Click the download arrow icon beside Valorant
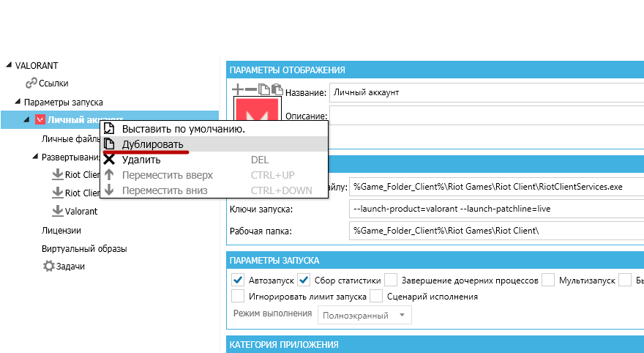Screen dimensions: 644x353 58,211
